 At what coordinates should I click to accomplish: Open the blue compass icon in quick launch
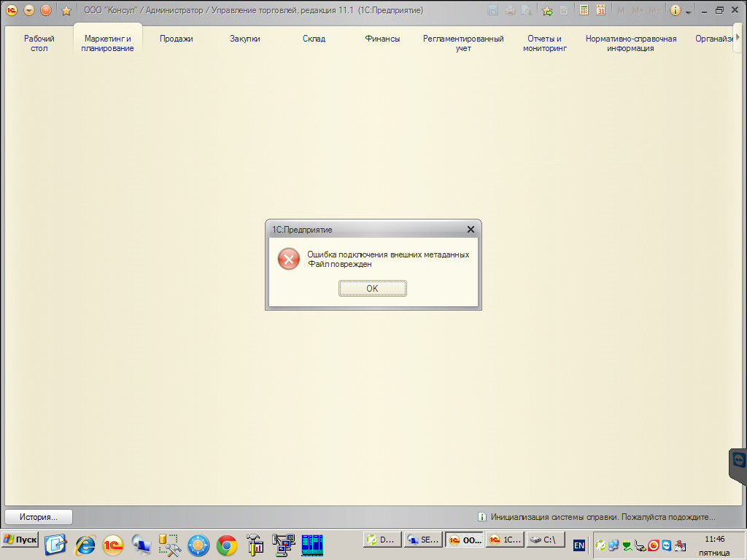pyautogui.click(x=198, y=545)
